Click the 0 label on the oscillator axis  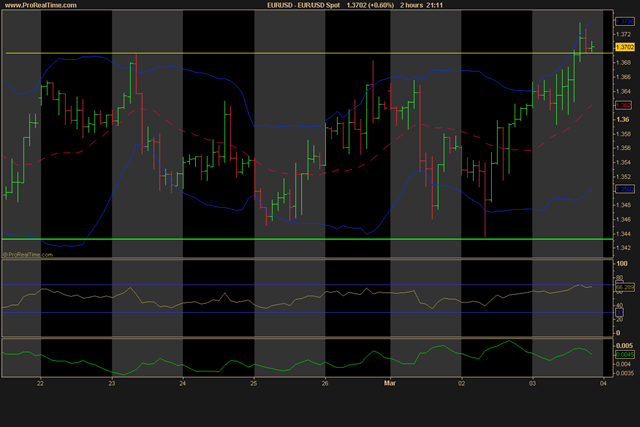point(618,333)
